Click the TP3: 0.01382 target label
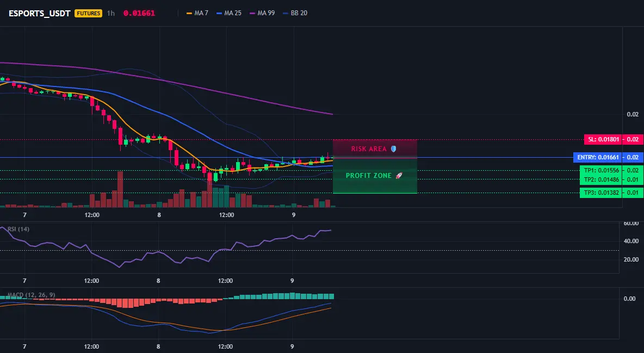Image resolution: width=644 pixels, height=353 pixels. (601, 193)
